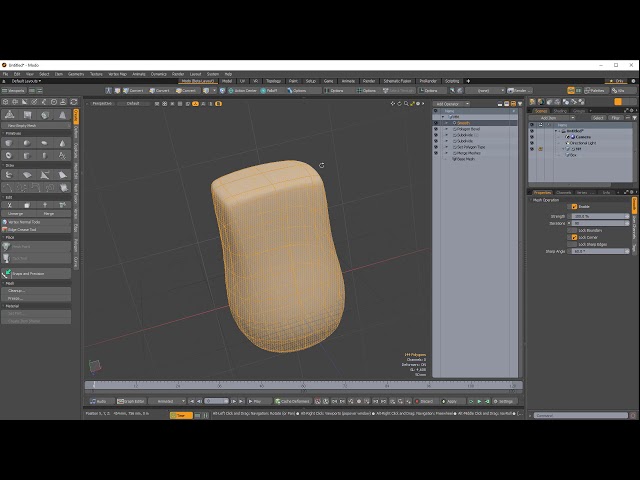Click the filter funnel icon in mesh ops panel
Viewport: 640px width, 480px height.
coord(520,104)
